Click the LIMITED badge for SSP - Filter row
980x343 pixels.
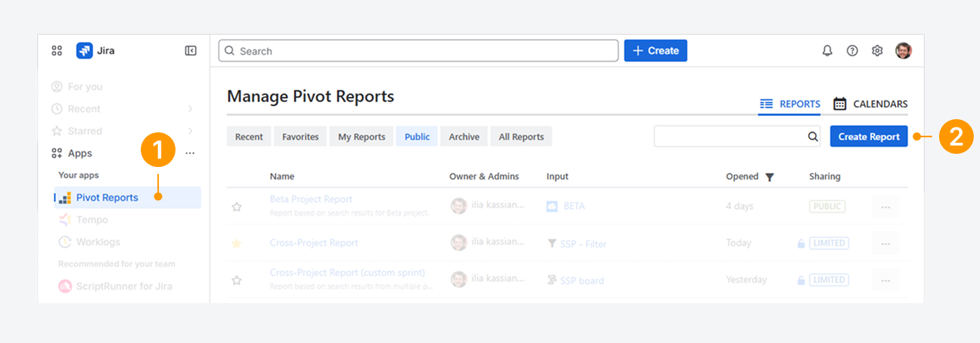(x=829, y=243)
